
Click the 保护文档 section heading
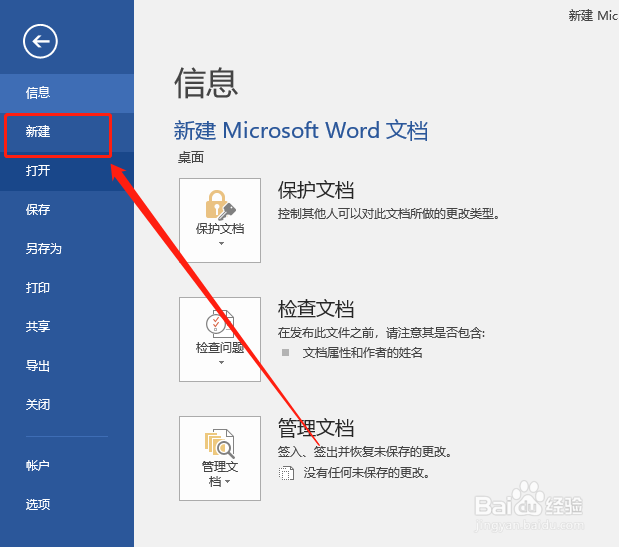pyautogui.click(x=316, y=190)
